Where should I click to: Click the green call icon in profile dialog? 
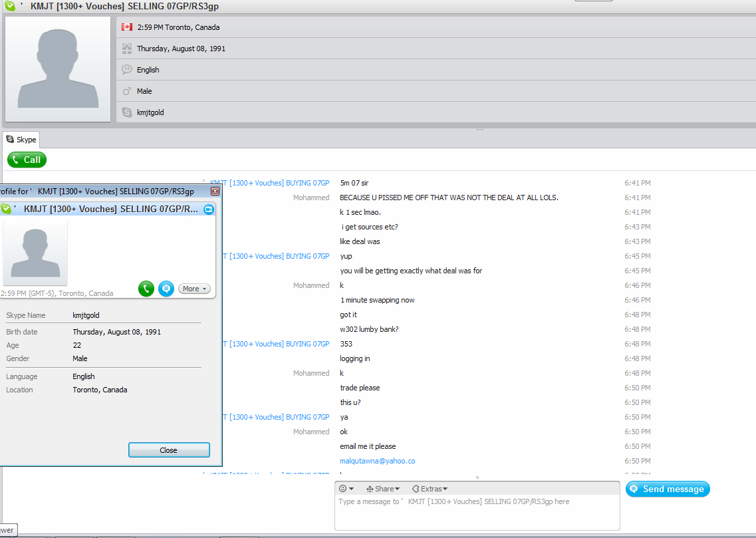point(146,288)
